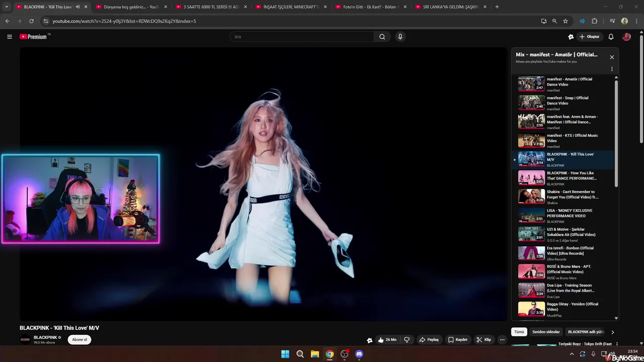Screen dimensions: 644x362
Task: Select the Tümü filter chip
Action: coord(519,332)
